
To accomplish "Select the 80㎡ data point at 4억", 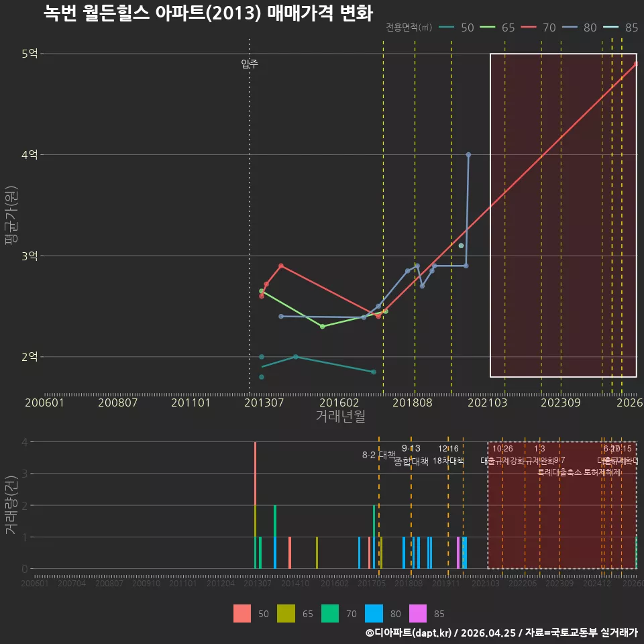I will point(468,155).
